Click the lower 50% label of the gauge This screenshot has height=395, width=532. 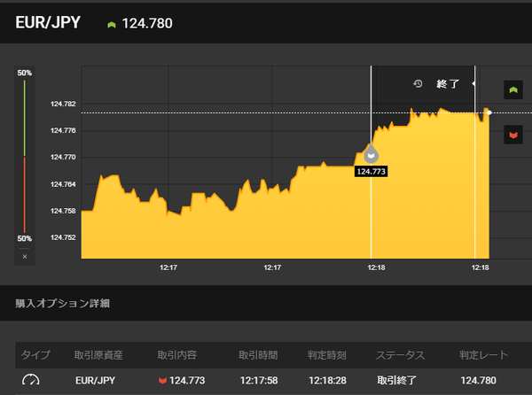pyautogui.click(x=25, y=238)
